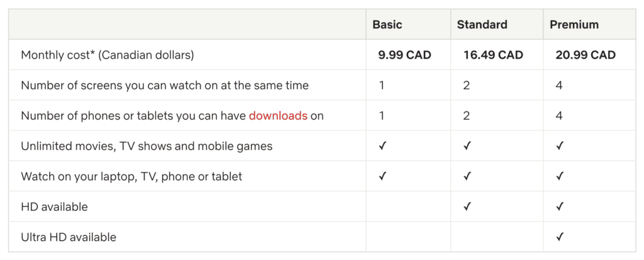Select the Basic column header
This screenshot has height=260, width=644.
click(387, 25)
